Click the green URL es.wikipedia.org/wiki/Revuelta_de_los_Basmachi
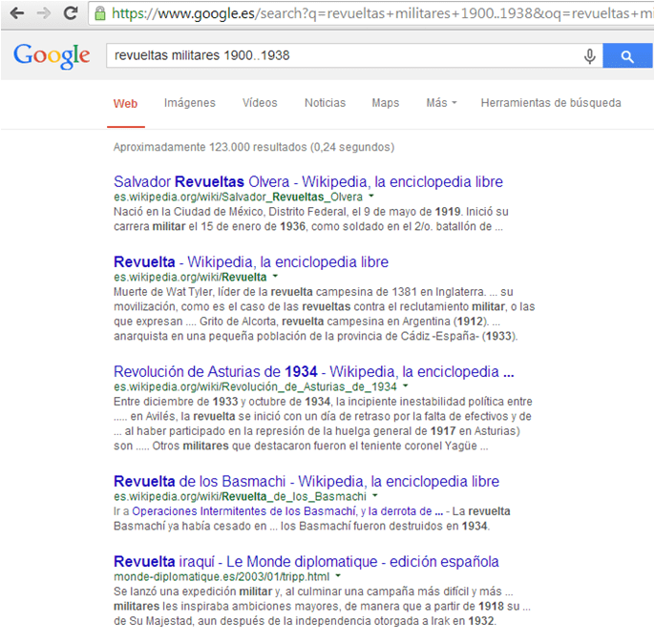This screenshot has height=644, width=655. (240, 497)
